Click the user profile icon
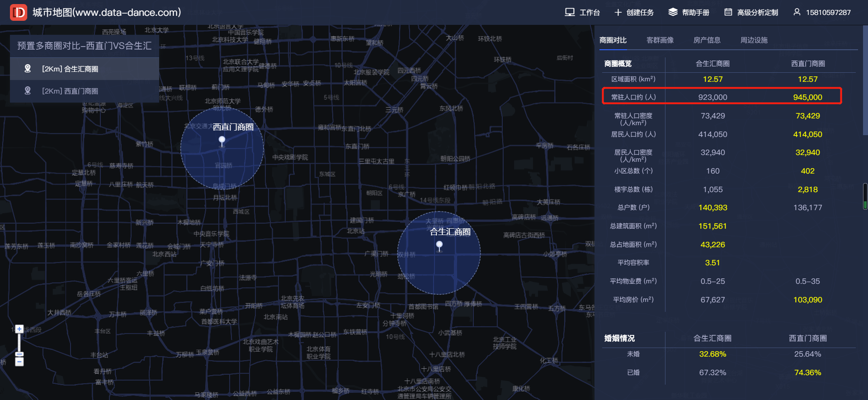The image size is (868, 400). [797, 12]
